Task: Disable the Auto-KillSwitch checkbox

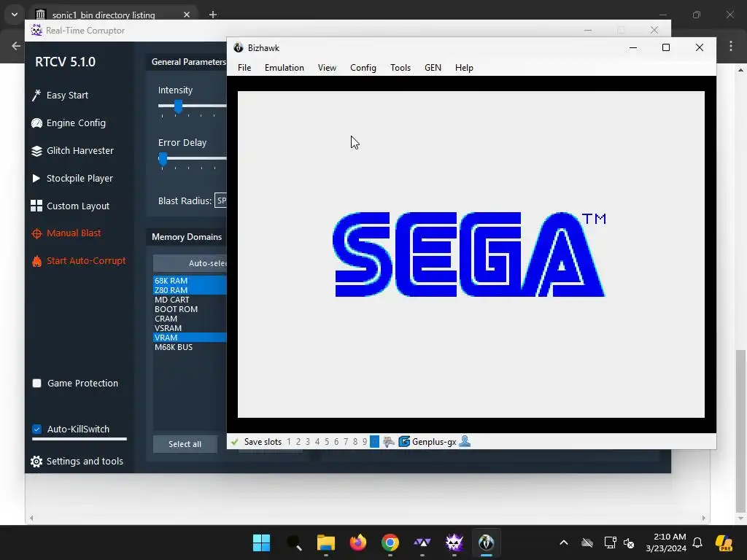Action: tap(36, 429)
